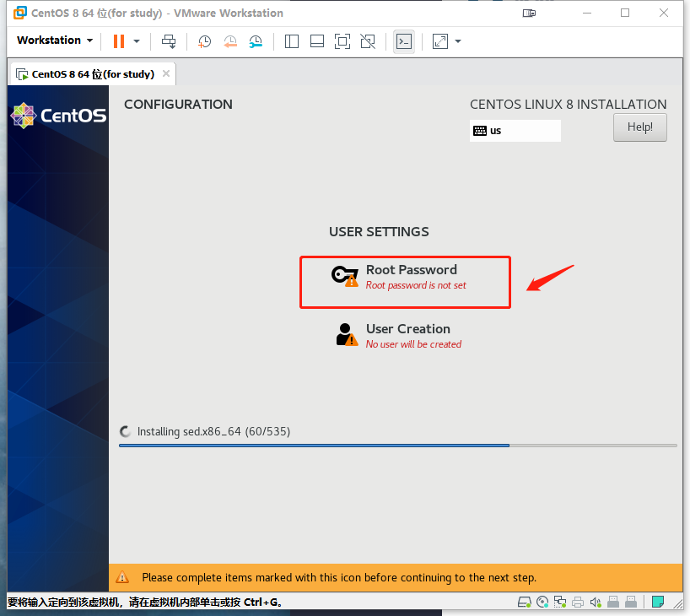Click the CENTOS LINUX 8 INSTALLATION title
This screenshot has height=616, width=690.
(x=568, y=105)
